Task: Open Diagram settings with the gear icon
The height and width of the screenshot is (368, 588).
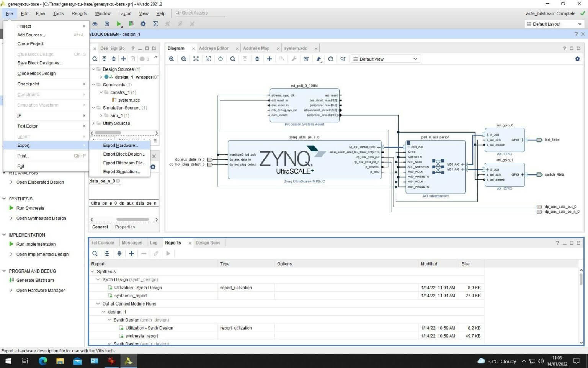Action: click(577, 59)
